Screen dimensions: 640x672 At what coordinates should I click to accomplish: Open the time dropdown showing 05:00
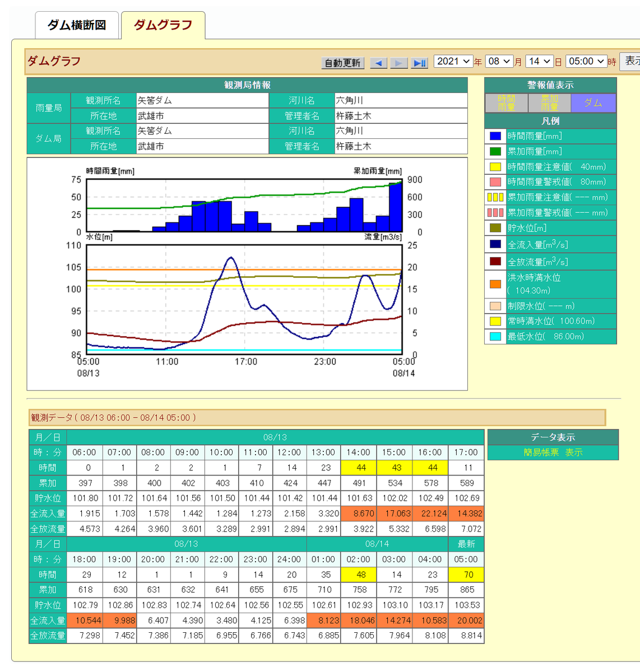click(586, 62)
